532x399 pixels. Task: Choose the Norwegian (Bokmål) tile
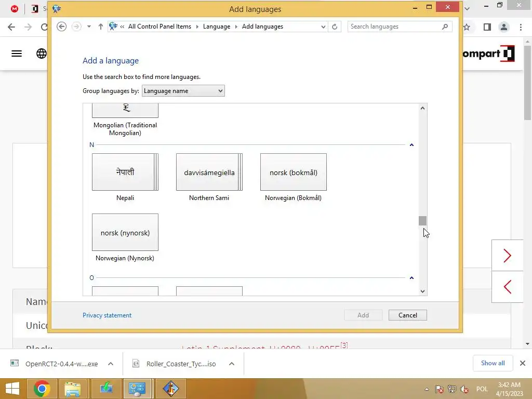point(293,172)
